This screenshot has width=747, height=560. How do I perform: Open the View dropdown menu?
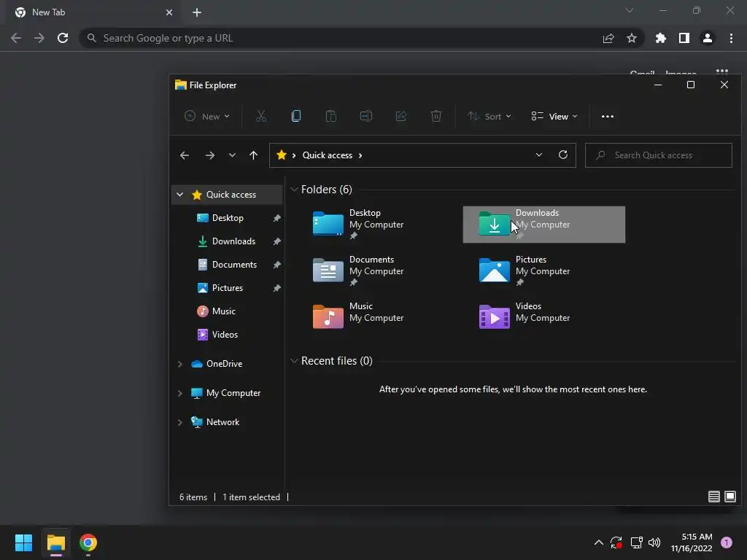click(554, 116)
